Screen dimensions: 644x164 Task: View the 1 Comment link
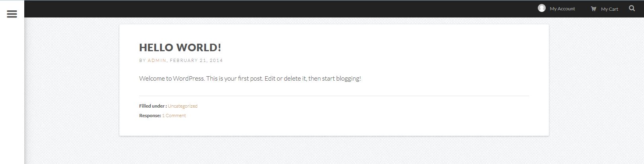[174, 116]
